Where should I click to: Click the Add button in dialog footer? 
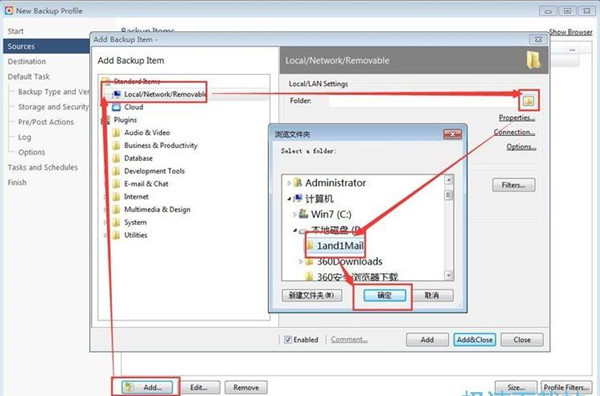pos(427,339)
